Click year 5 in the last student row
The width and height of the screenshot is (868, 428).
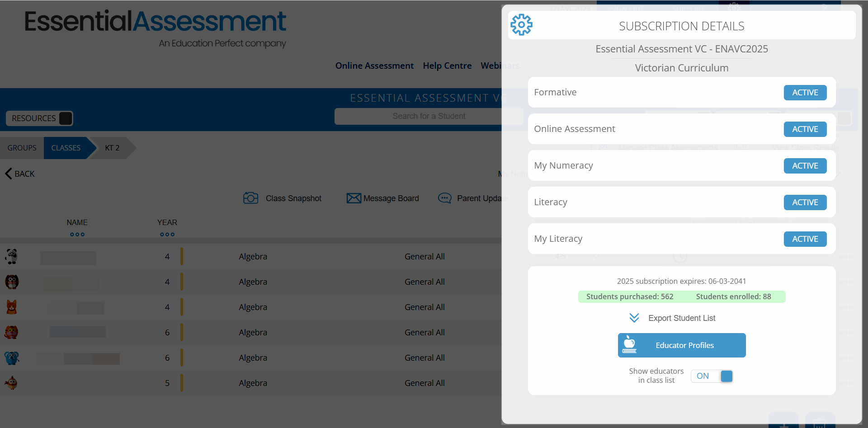167,383
